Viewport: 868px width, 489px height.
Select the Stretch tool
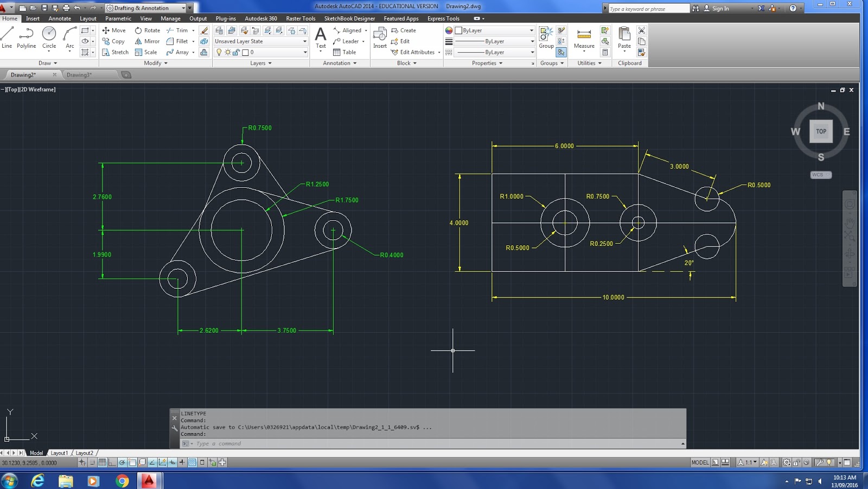pos(116,52)
